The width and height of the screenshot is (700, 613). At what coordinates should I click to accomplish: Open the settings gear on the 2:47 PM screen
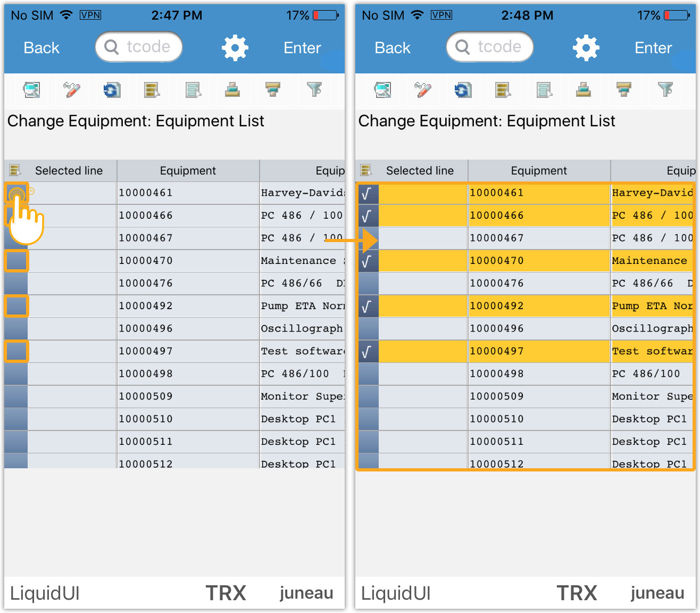point(235,48)
